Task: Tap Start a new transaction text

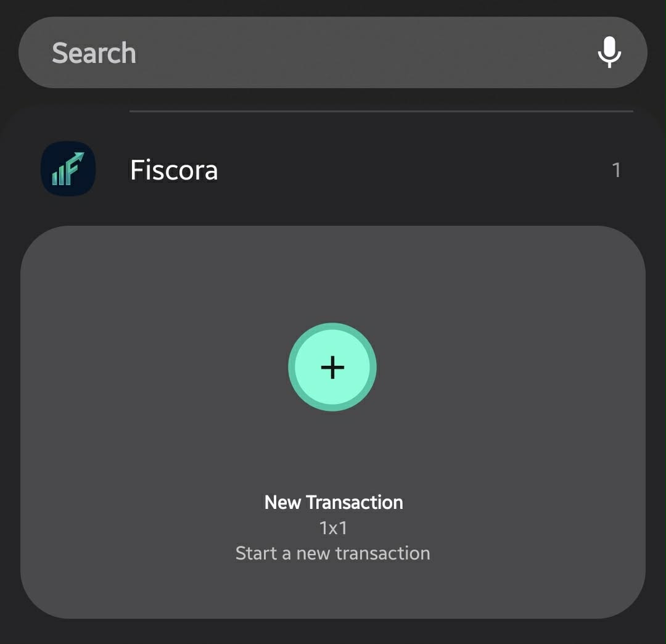Action: coord(332,553)
